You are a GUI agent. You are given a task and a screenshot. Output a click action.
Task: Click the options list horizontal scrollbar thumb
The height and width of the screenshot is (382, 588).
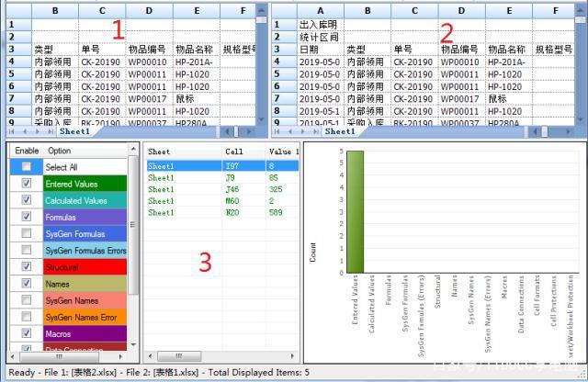click(60, 356)
